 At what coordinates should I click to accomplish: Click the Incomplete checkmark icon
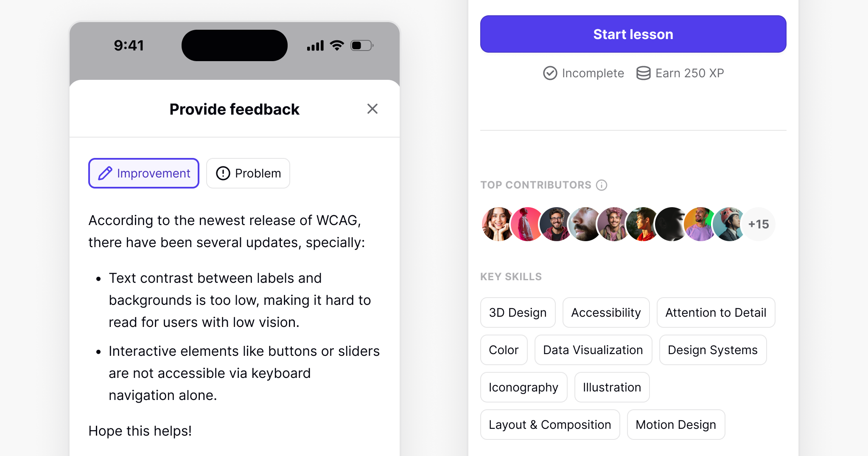pos(550,73)
